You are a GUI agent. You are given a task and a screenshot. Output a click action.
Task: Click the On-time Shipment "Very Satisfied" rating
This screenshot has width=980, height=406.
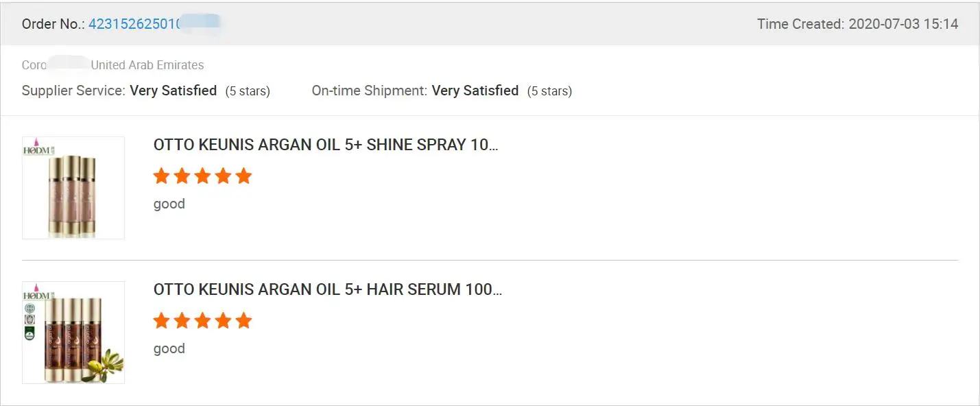(x=475, y=91)
